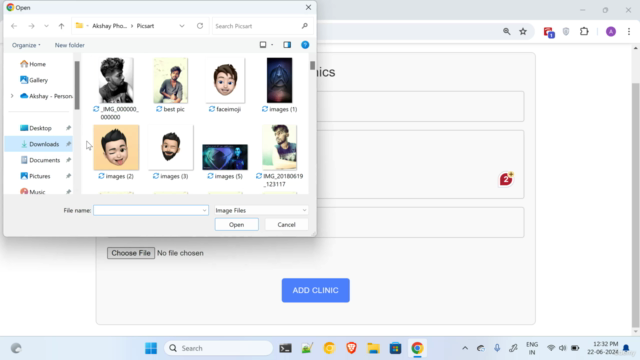Select the images (1) file
This screenshot has height=360, width=640.
280,80
